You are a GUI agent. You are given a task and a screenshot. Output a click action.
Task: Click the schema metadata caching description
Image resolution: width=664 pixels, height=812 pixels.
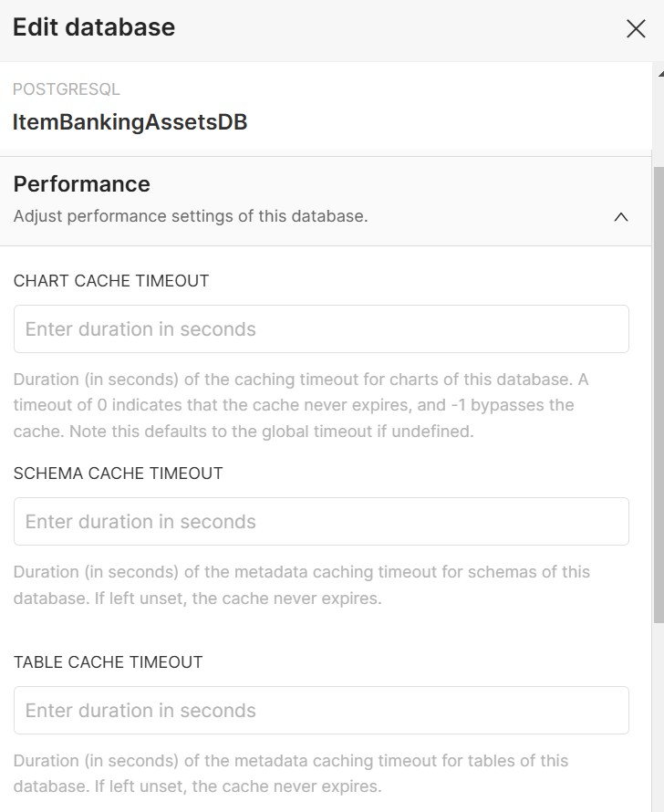[301, 585]
